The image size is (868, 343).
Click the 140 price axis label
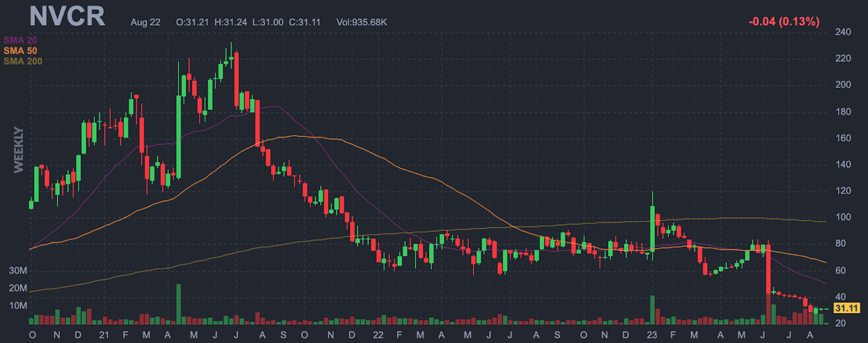click(843, 165)
